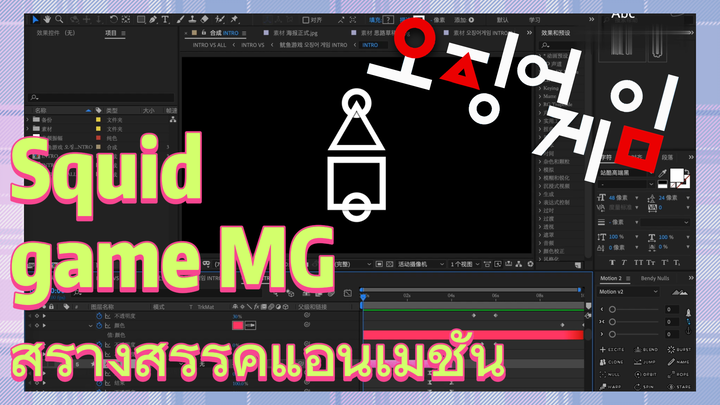The image size is (720, 405).
Task: Enable the snapping 对齐 checkbox
Action: [306, 20]
